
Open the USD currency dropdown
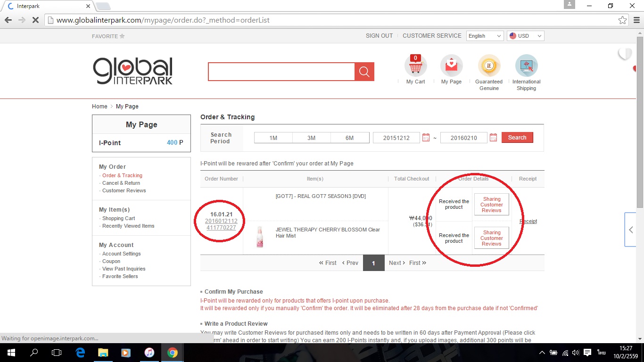(525, 36)
